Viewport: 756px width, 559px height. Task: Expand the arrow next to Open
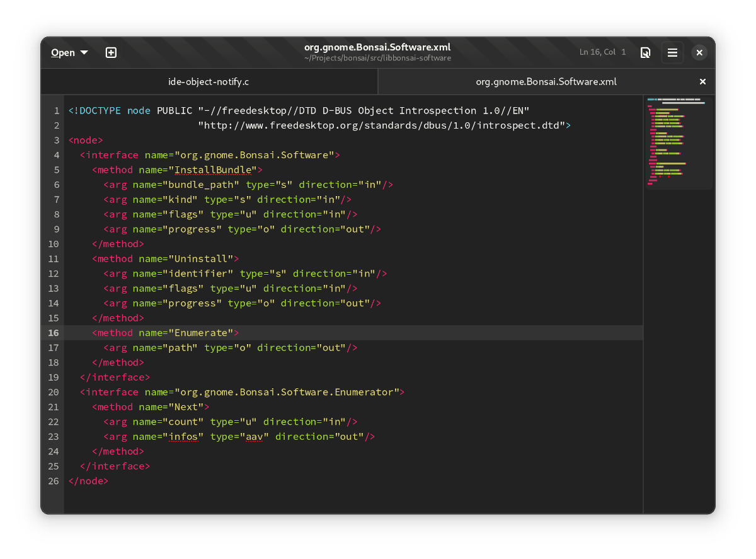pyautogui.click(x=84, y=53)
